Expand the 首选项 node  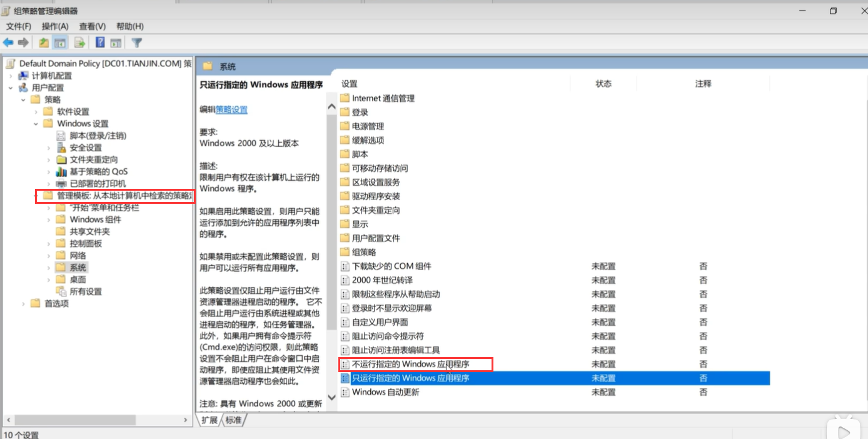pos(23,303)
